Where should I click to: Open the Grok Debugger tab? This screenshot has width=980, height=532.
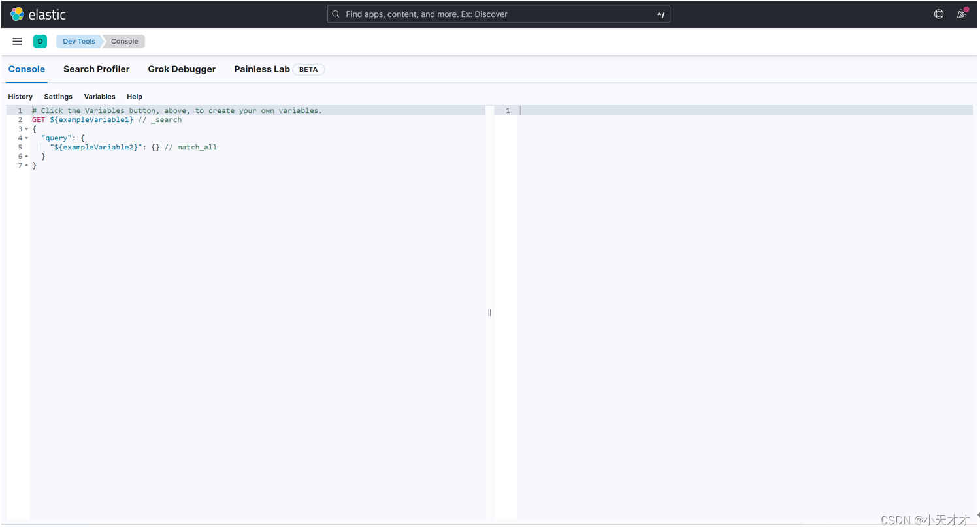coord(182,69)
